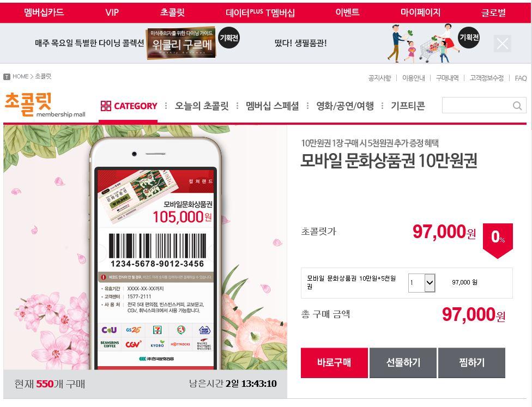The height and width of the screenshot is (407, 532).
Task: Click the 찜하기 button
Action: pos(471,362)
